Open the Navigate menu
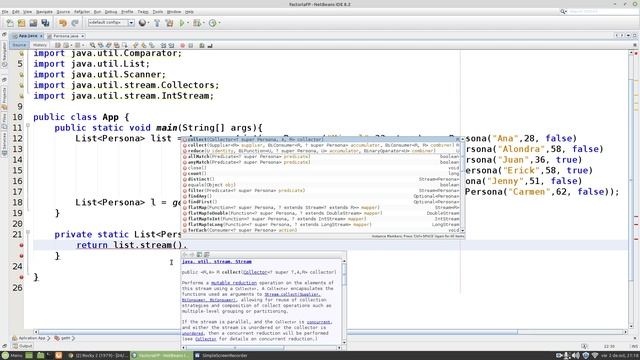 coord(44,12)
